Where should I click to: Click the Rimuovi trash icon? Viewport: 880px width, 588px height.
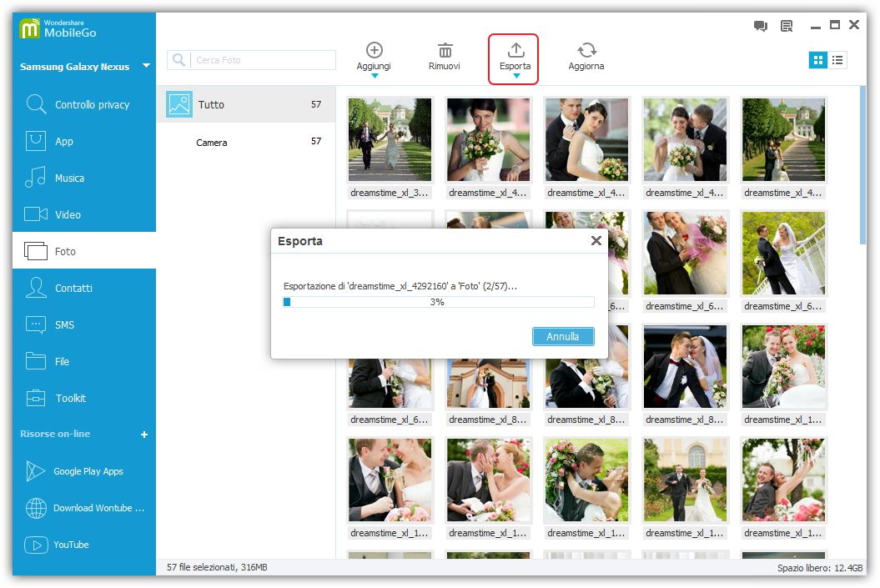click(445, 50)
